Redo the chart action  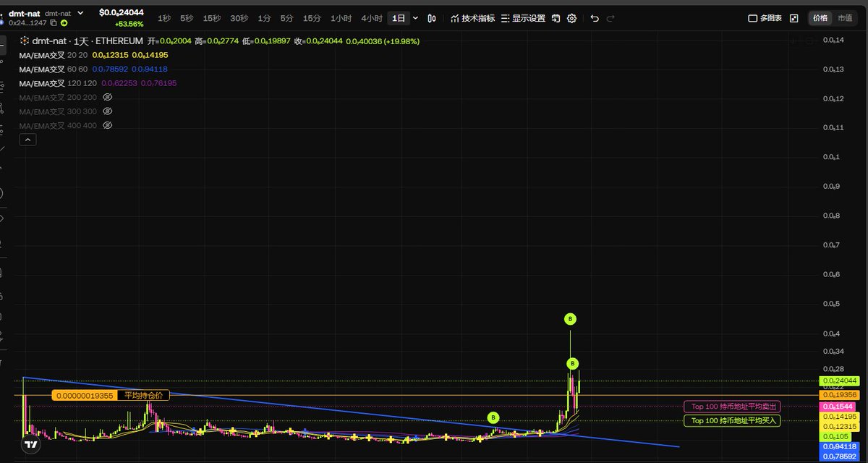click(x=610, y=18)
